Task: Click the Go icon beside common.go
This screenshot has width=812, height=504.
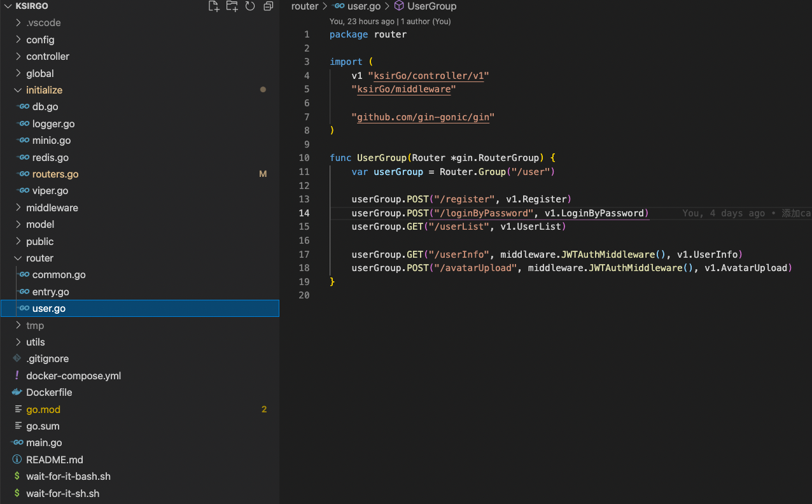Action: click(x=24, y=274)
